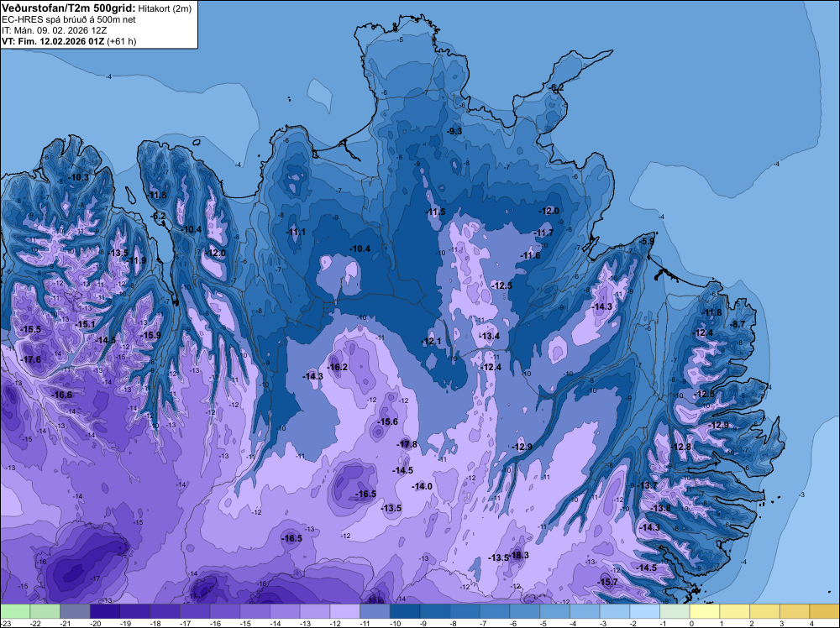The width and height of the screenshot is (840, 628).
Task: Click the valid time 'VT: Fim. 12.02.2026 01Z'
Action: (54, 41)
